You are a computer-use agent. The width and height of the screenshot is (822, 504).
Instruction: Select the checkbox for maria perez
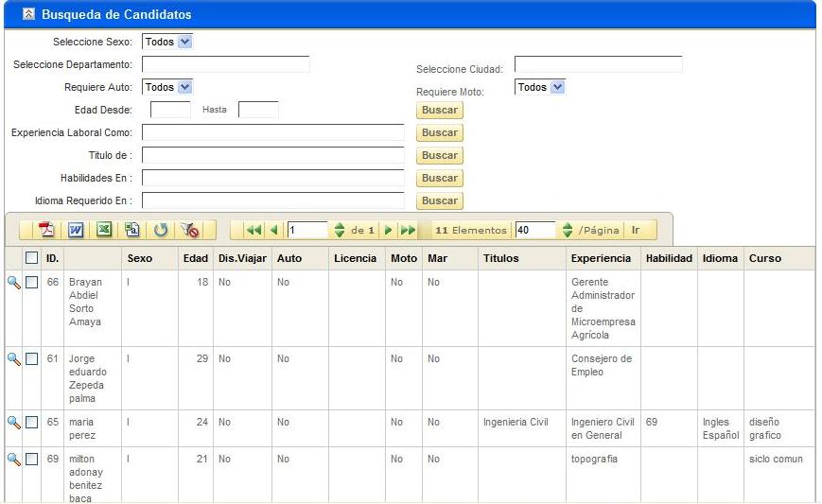tap(31, 423)
